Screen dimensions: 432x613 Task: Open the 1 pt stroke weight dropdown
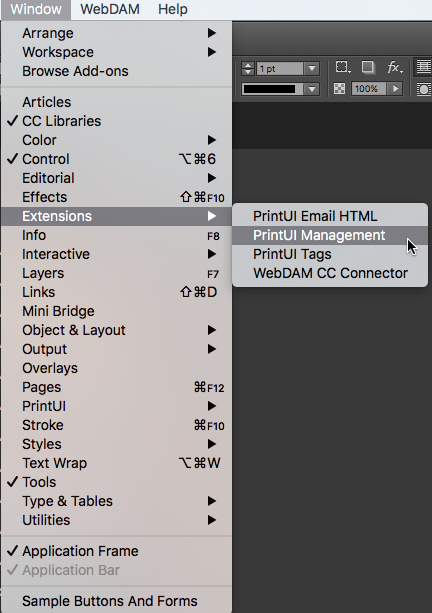[312, 68]
